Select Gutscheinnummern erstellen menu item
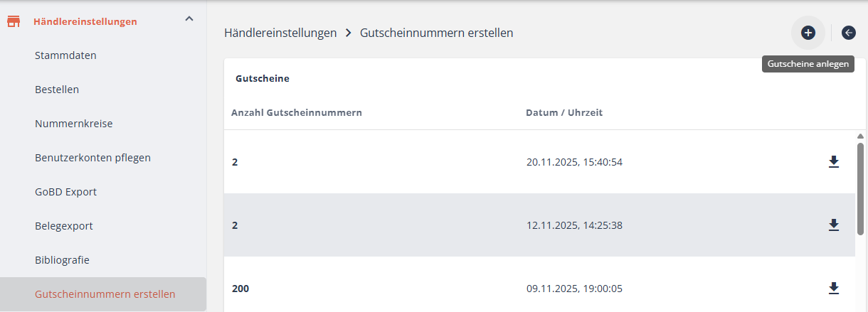Viewport: 868px width, 312px height. 105,294
